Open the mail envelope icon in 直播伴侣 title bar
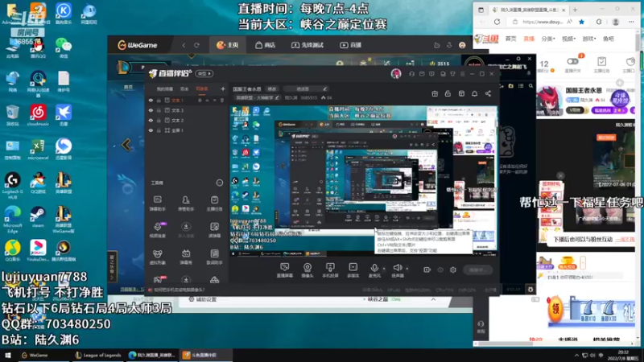This screenshot has width=644, height=362. [422, 74]
